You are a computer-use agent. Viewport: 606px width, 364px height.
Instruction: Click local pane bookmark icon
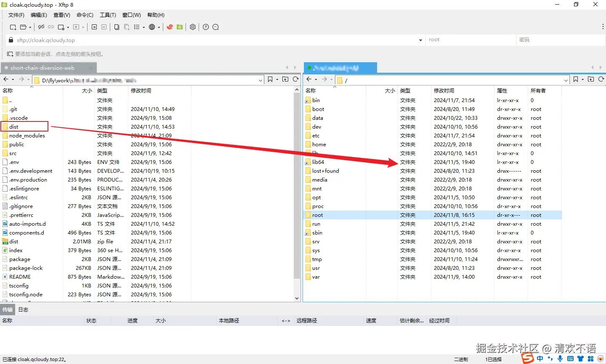tap(270, 79)
